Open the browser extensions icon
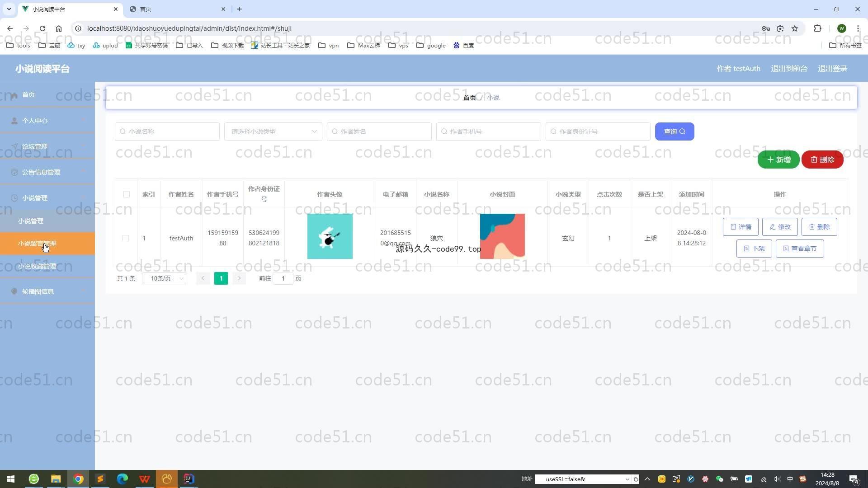Viewport: 868px width, 488px height. [817, 28]
